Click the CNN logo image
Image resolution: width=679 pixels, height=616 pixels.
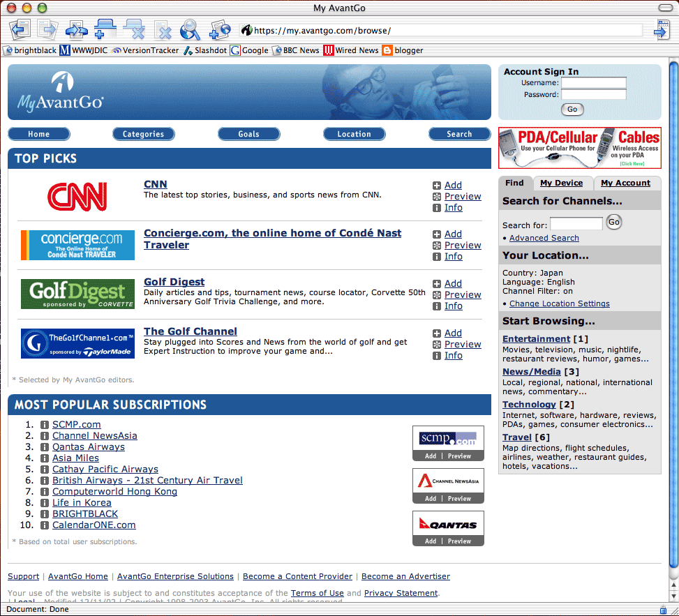coord(77,197)
